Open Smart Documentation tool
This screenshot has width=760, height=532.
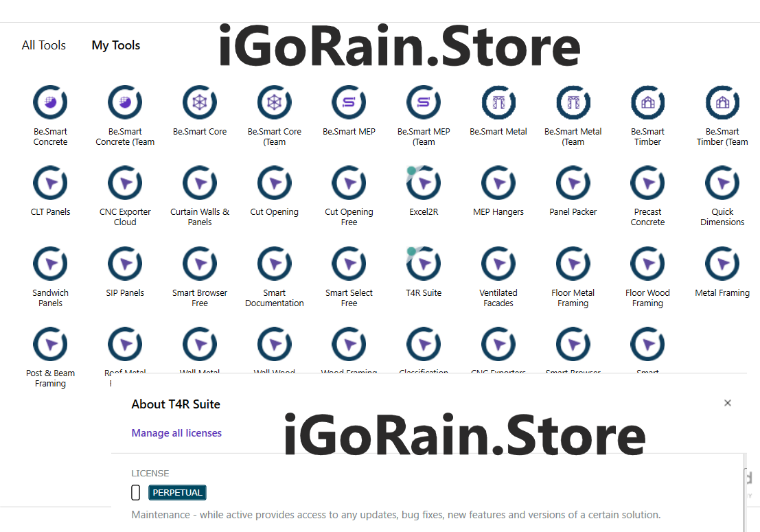tap(275, 264)
